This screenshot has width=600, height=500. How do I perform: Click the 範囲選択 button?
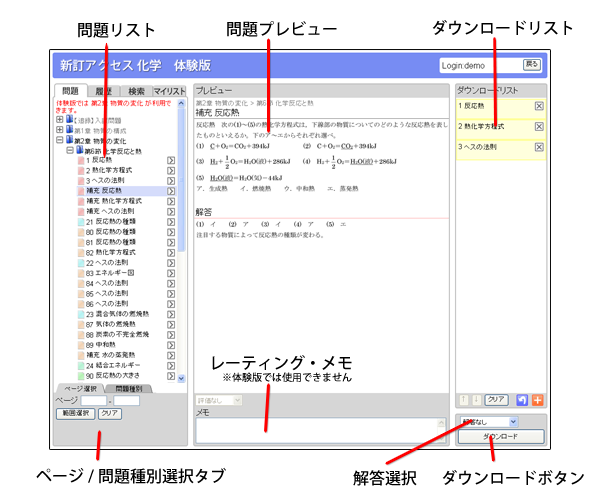pos(75,414)
